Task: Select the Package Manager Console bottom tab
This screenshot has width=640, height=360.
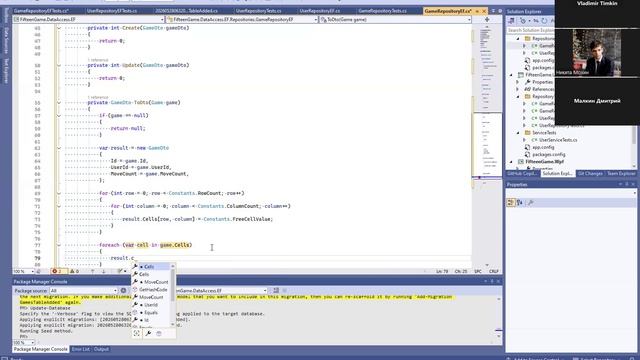Action: pyautogui.click(x=40, y=349)
